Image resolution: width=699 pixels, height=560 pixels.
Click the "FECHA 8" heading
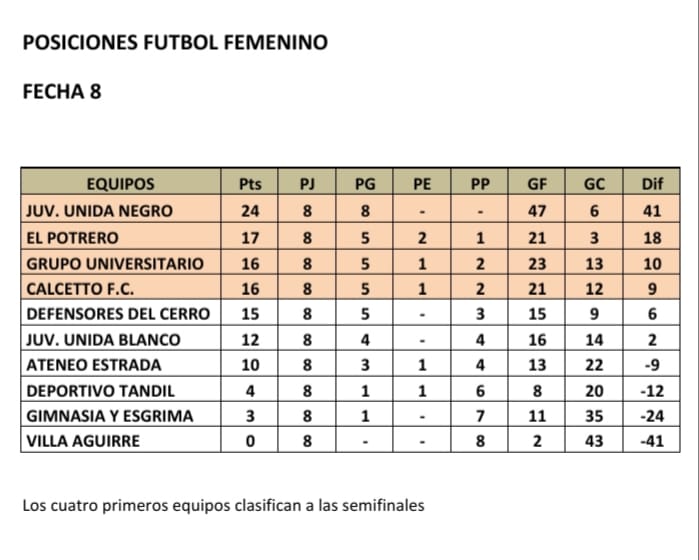coord(61,92)
